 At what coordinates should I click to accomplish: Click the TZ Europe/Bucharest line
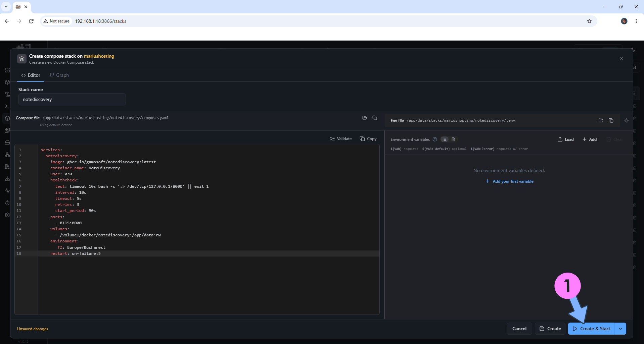(81, 247)
